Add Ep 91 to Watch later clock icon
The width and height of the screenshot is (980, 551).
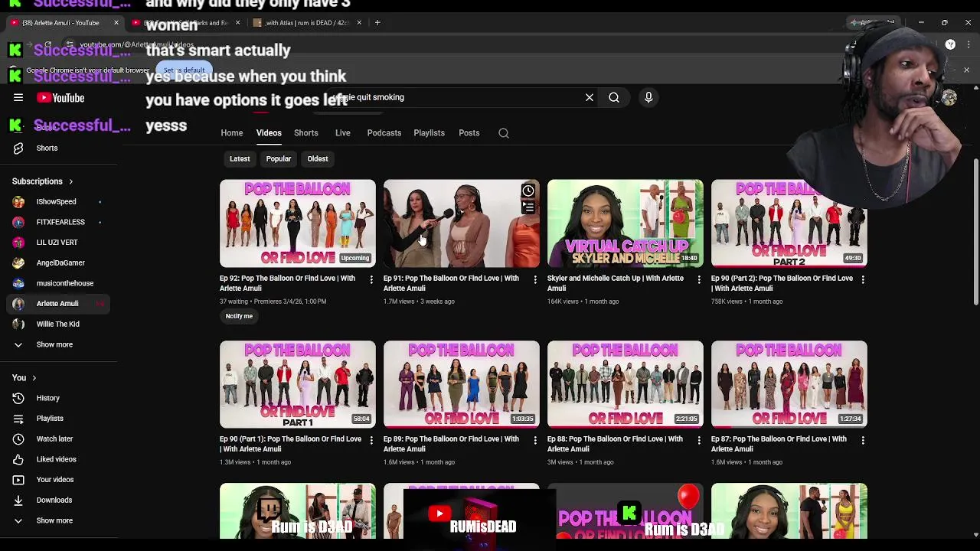(x=528, y=191)
